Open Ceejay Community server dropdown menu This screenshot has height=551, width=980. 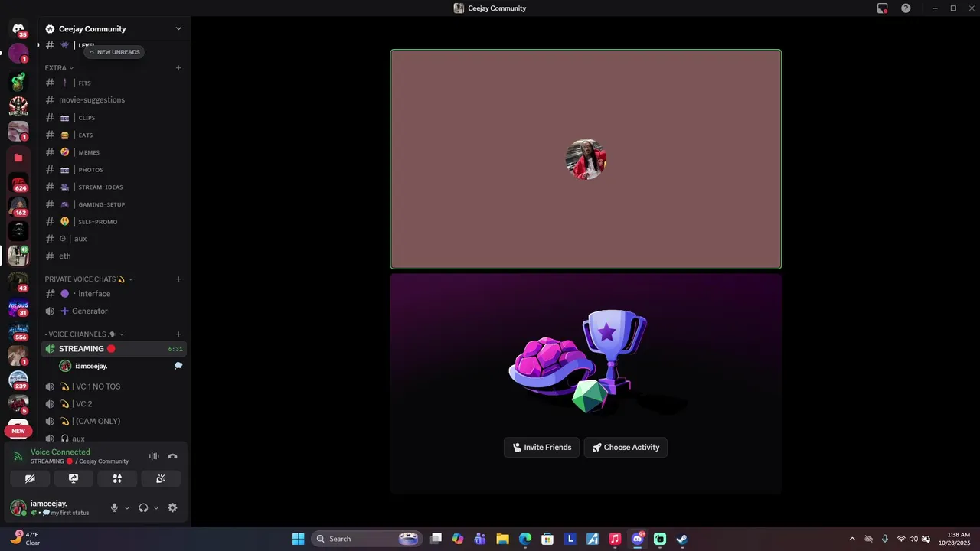(178, 29)
